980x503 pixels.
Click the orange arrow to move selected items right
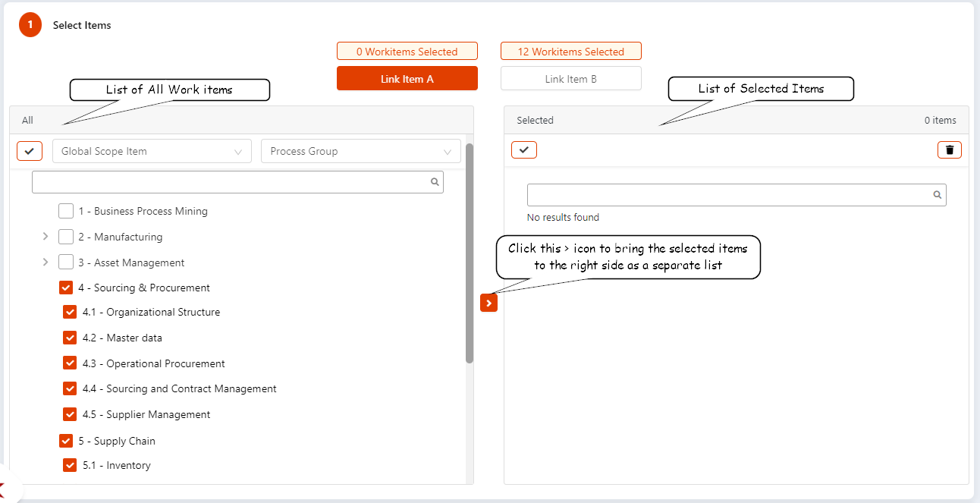pos(488,303)
